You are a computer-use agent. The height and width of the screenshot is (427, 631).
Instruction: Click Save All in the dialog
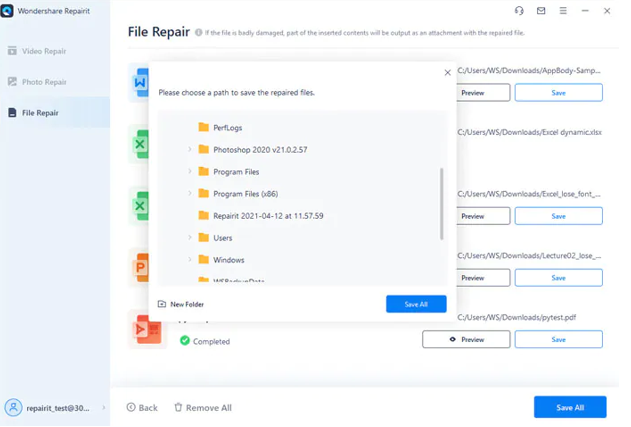click(x=416, y=304)
